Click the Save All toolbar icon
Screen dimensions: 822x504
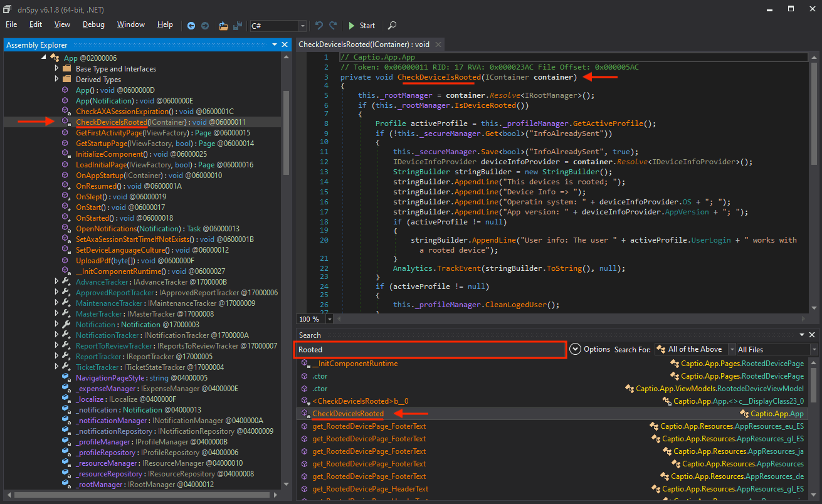pyautogui.click(x=238, y=26)
